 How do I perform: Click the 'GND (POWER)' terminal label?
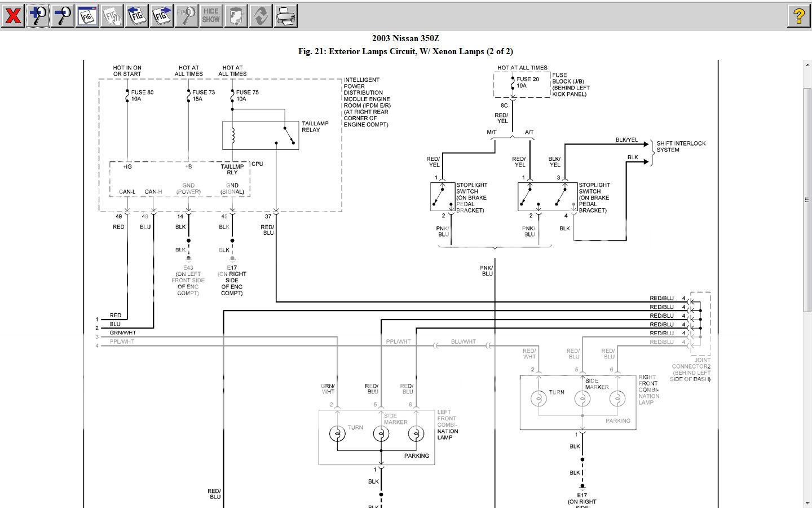click(x=188, y=189)
